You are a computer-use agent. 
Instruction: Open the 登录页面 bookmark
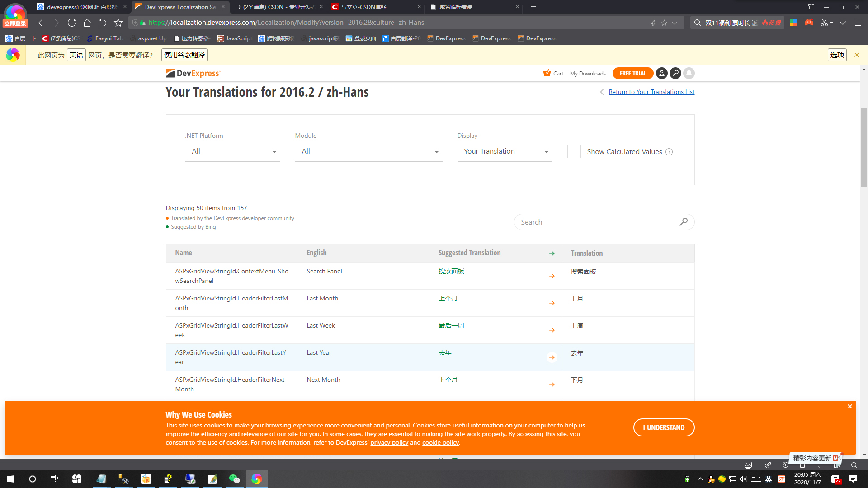point(361,38)
